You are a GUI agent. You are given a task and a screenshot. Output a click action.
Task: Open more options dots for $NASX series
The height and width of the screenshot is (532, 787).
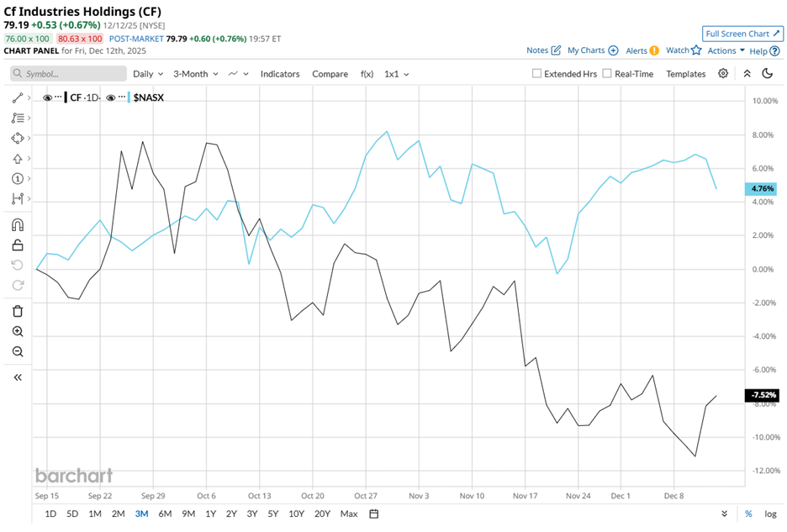(121, 97)
